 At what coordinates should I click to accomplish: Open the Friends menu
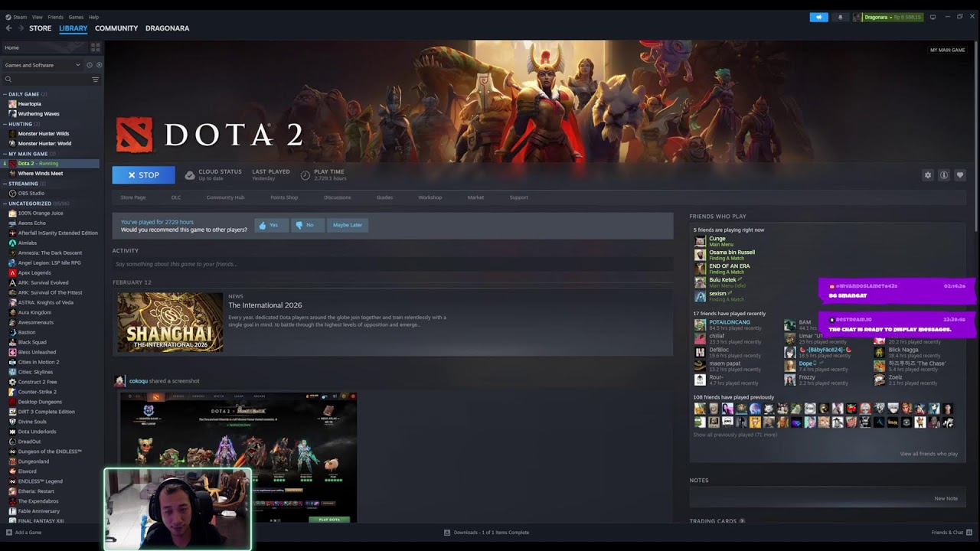point(56,17)
